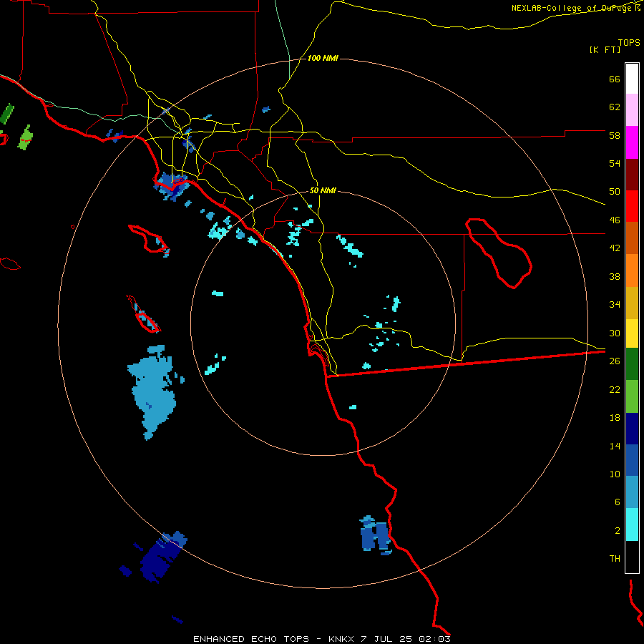Click the 50 NMI range ring label

(x=323, y=190)
